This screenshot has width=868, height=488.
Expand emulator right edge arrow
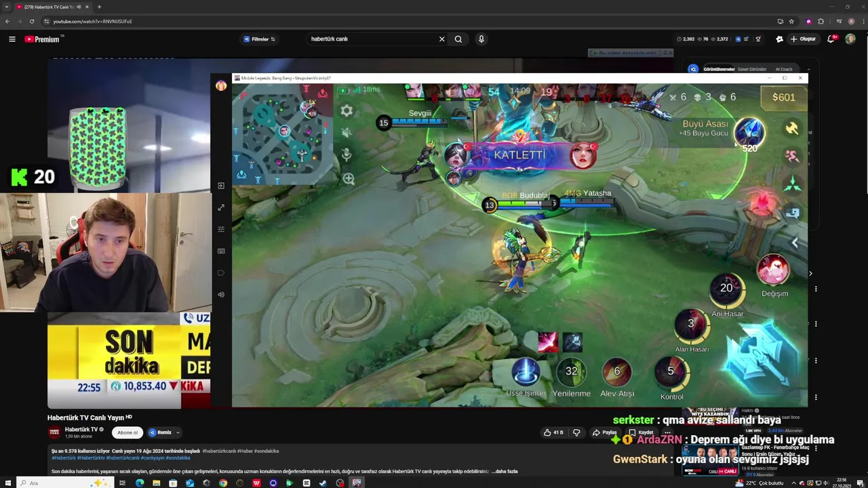click(x=810, y=273)
